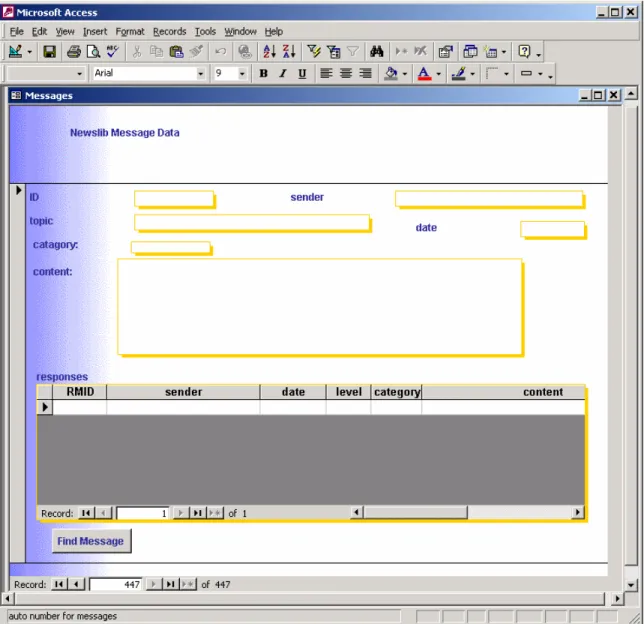Screen dimensions: 644x624
Task: Open the Insert menu
Action: tap(95, 32)
